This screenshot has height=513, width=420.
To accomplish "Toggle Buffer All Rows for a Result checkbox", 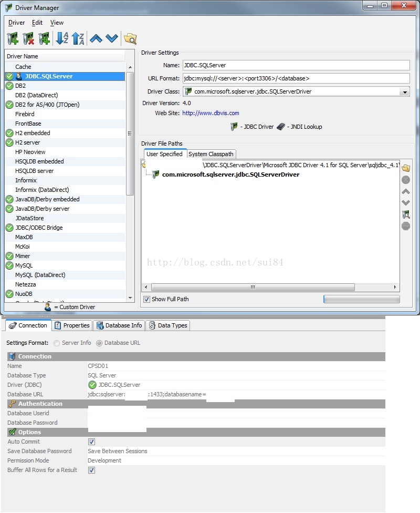I will click(91, 470).
